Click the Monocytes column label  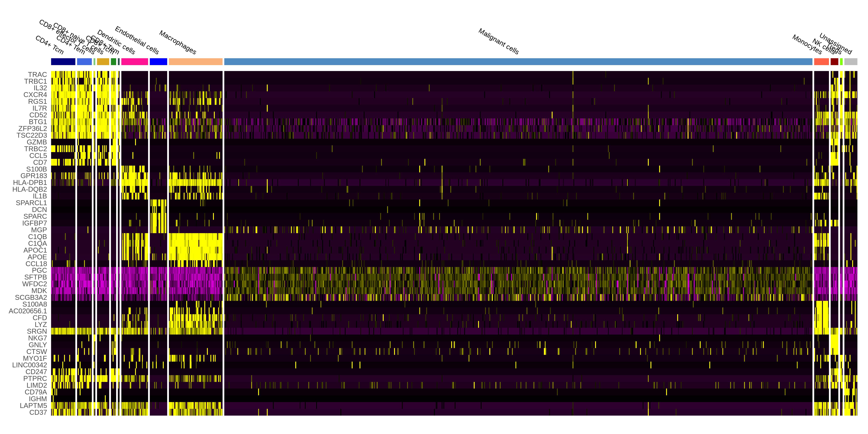point(807,45)
